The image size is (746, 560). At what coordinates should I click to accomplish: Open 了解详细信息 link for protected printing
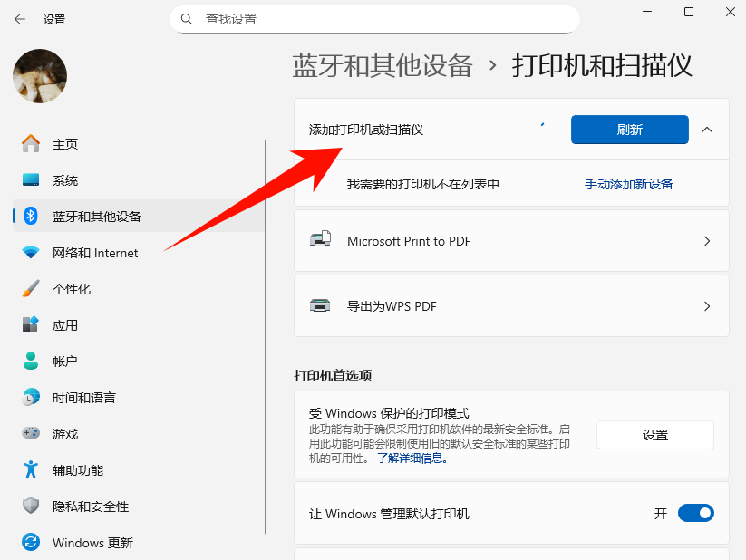(x=413, y=458)
